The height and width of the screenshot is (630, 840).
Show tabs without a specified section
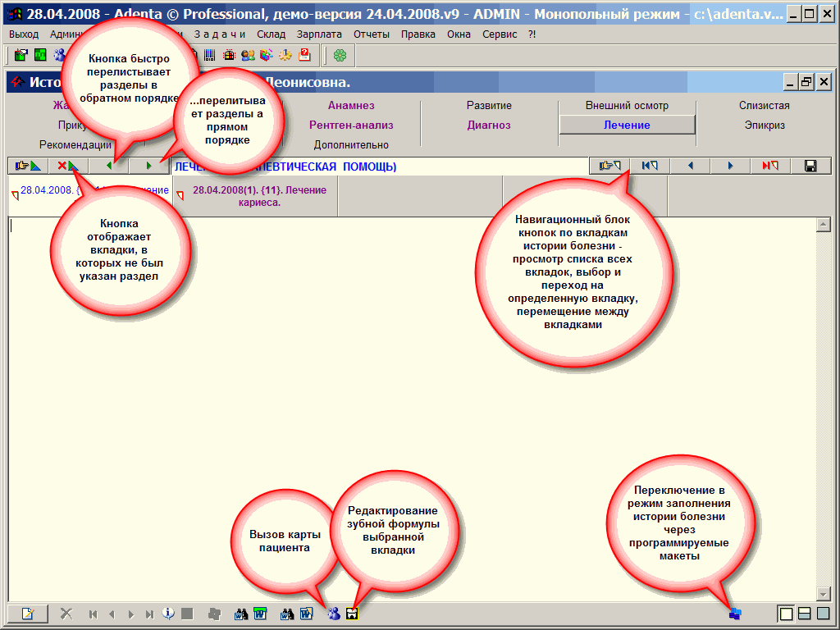[x=67, y=166]
